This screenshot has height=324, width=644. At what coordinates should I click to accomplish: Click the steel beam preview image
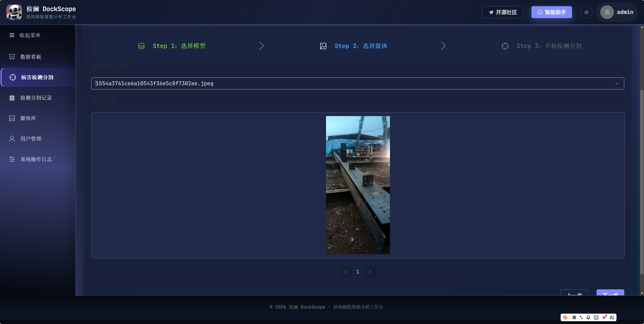pyautogui.click(x=358, y=185)
